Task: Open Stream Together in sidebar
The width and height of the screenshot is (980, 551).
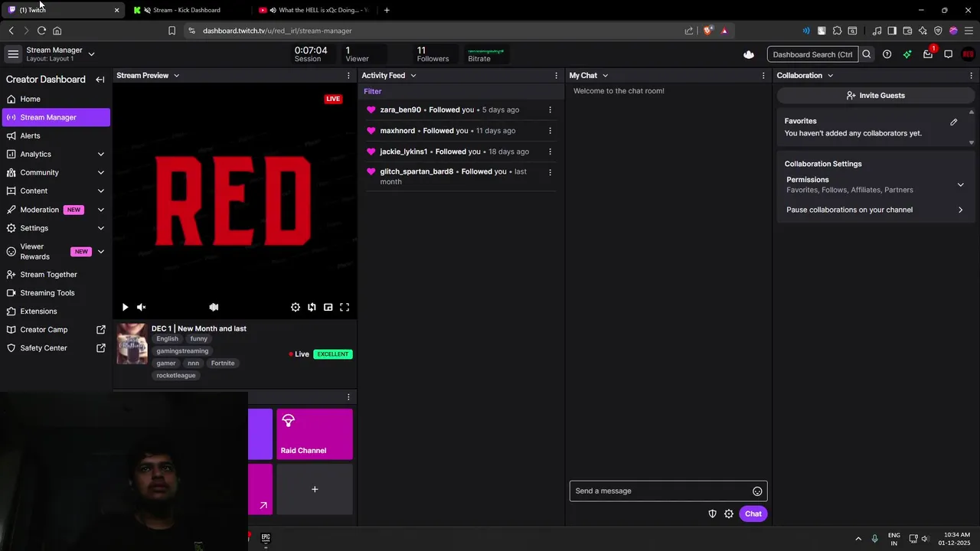Action: pyautogui.click(x=56, y=275)
